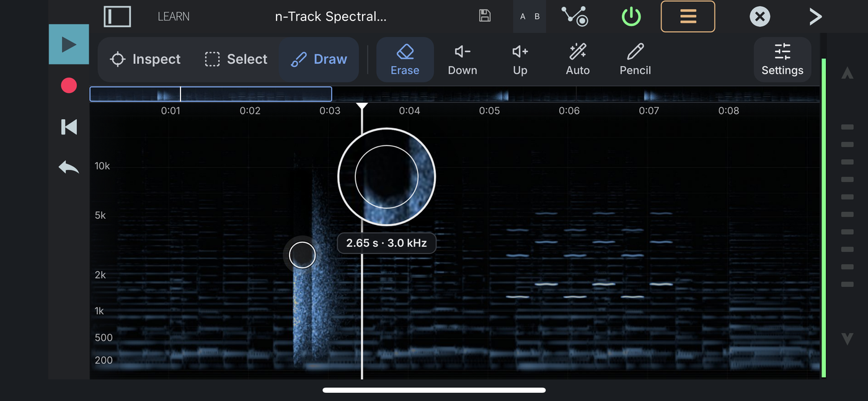The height and width of the screenshot is (401, 868).
Task: Click the highlighted overview region of the waveform minimap
Action: click(211, 94)
